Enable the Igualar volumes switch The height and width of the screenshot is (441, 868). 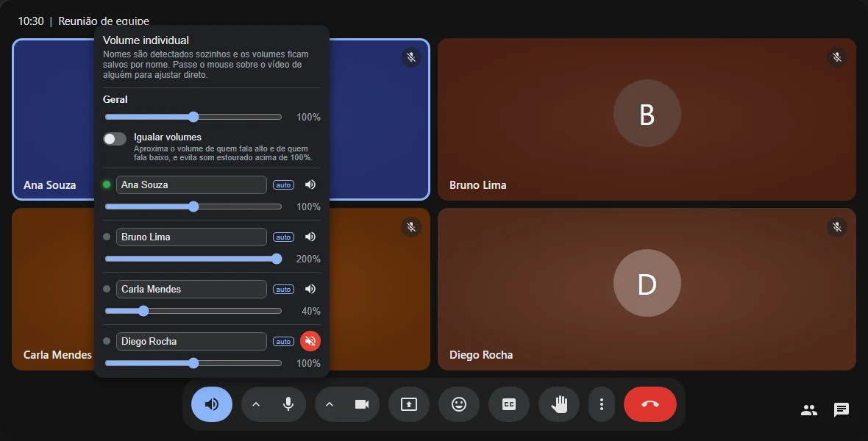(x=115, y=139)
